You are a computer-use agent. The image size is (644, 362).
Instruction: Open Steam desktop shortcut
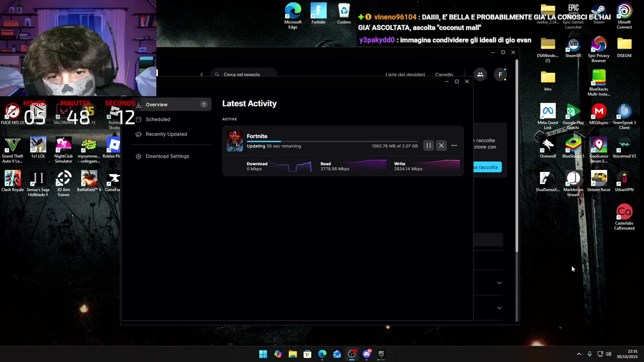point(599,14)
